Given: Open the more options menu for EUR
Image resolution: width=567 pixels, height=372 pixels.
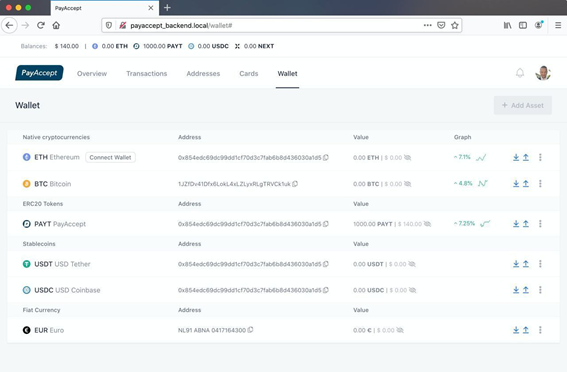Looking at the screenshot, I should click(540, 330).
